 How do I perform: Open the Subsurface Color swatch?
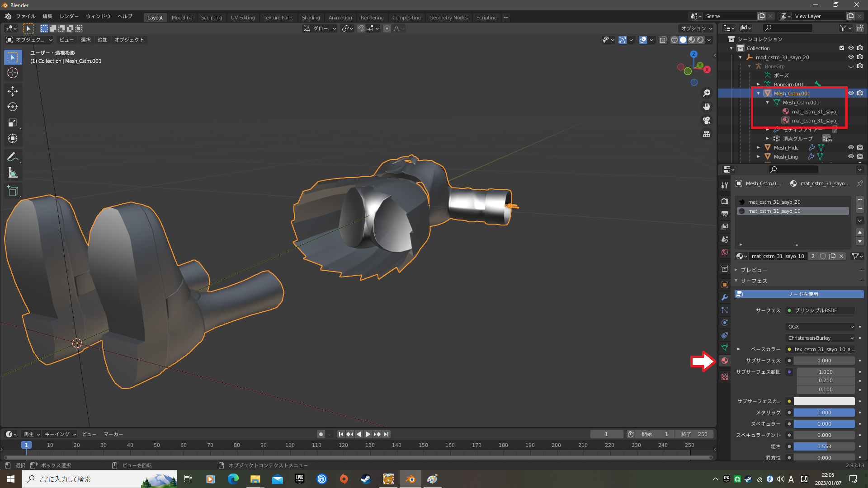[824, 401]
